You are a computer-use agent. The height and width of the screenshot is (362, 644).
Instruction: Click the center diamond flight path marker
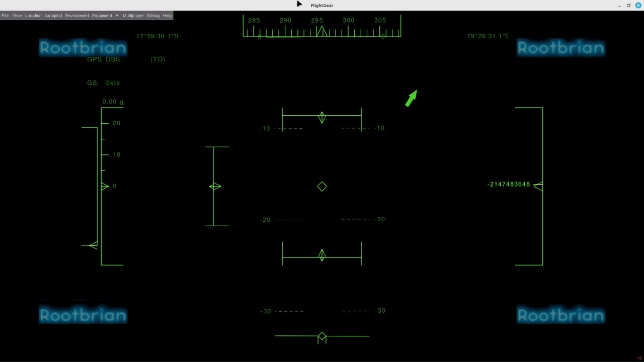322,187
